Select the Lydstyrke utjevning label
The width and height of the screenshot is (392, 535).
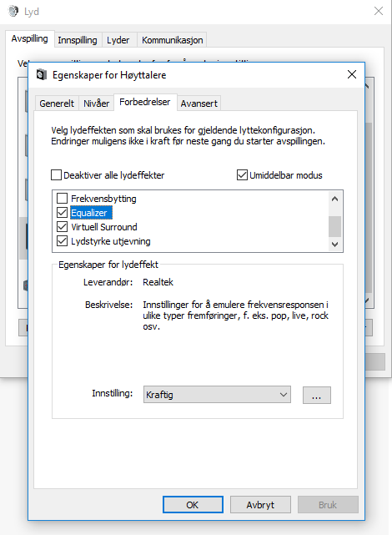pos(111,241)
